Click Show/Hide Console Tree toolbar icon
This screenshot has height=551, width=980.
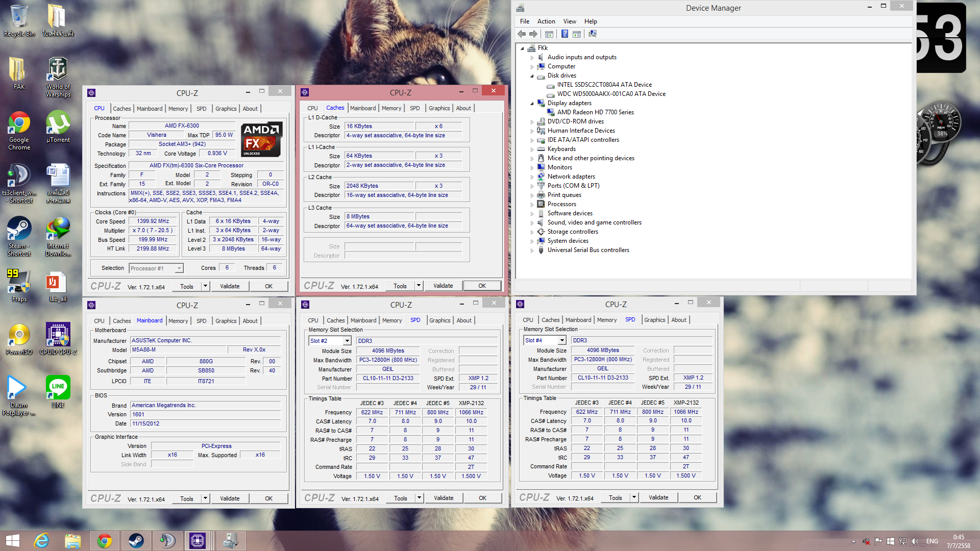[x=549, y=34]
